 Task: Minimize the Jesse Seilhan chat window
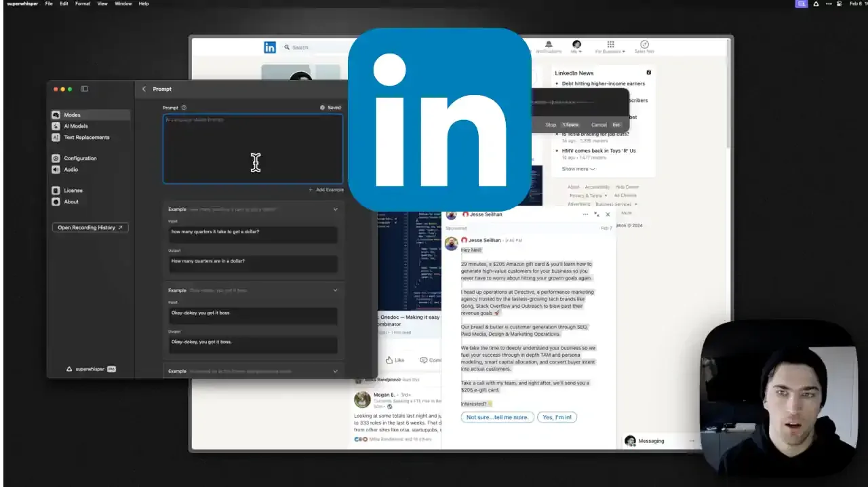click(597, 214)
